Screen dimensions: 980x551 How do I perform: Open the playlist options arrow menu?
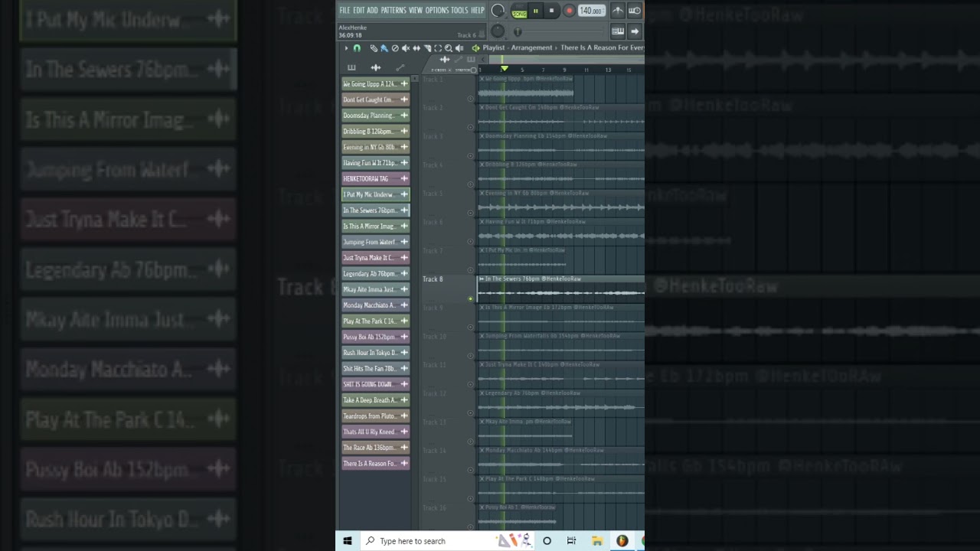346,48
